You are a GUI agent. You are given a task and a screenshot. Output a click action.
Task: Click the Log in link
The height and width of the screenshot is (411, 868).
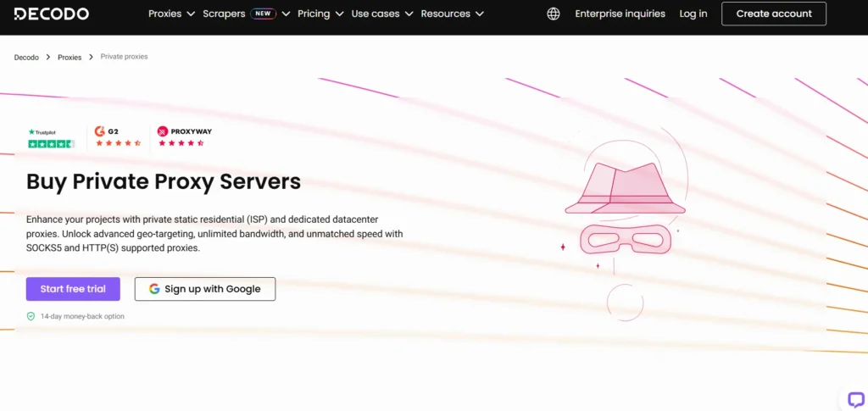[x=693, y=14]
